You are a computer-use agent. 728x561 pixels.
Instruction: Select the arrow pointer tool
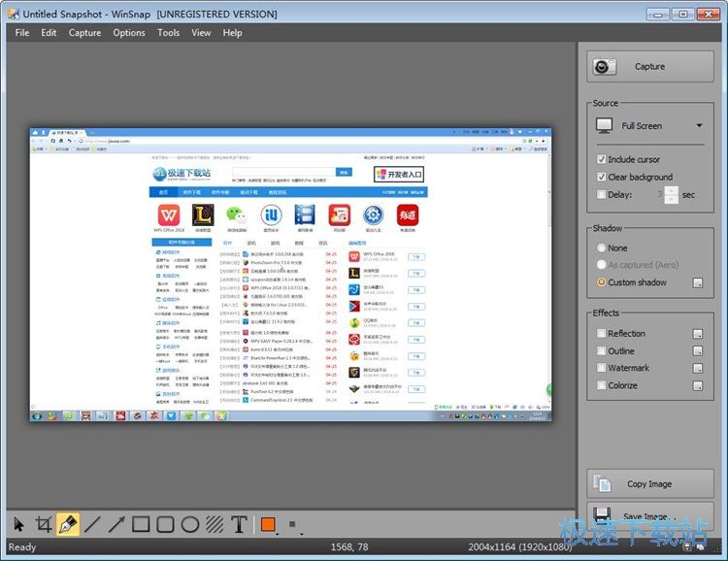point(18,525)
